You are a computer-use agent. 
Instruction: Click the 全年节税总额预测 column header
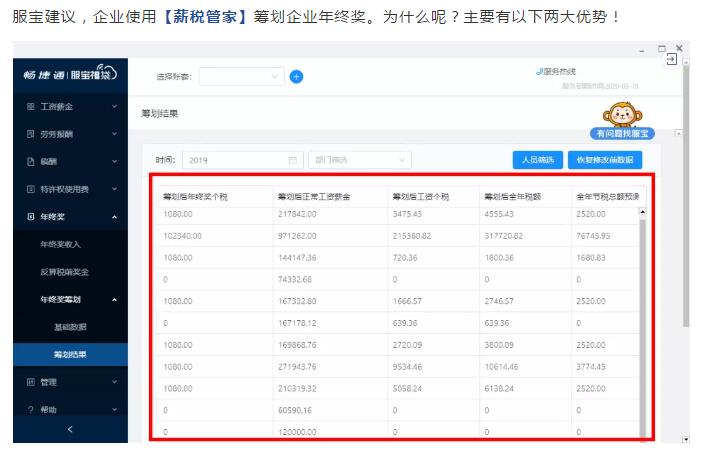[608, 197]
